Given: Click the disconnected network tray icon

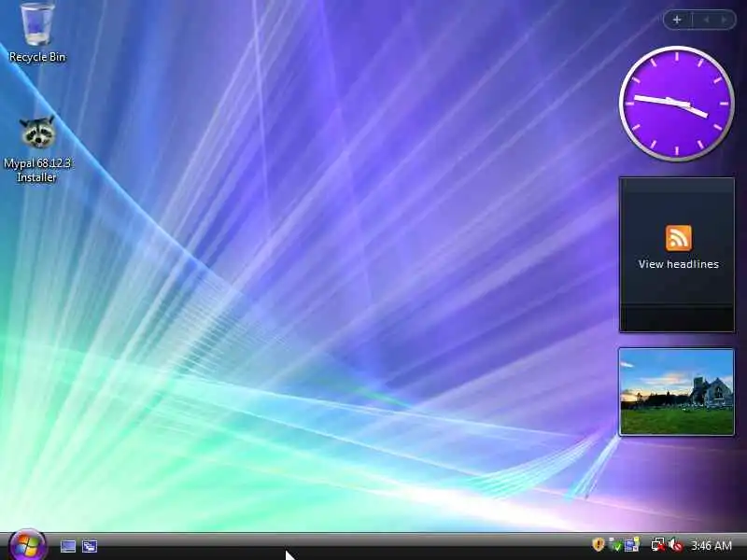Looking at the screenshot, I should click(658, 545).
